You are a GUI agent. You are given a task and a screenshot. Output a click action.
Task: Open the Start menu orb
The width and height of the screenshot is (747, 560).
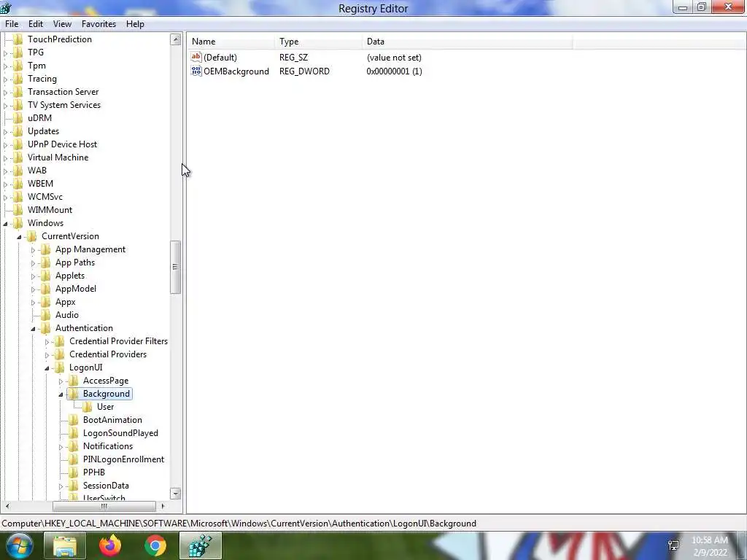(19, 545)
